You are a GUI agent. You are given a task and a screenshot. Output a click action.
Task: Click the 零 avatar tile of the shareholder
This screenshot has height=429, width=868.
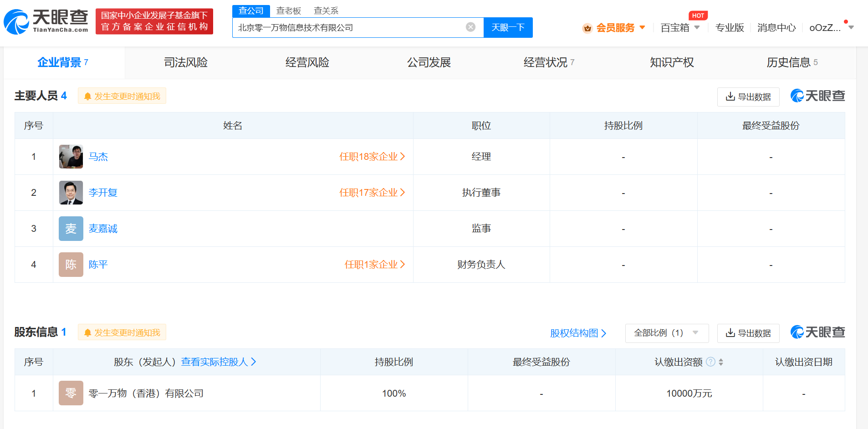[71, 393]
